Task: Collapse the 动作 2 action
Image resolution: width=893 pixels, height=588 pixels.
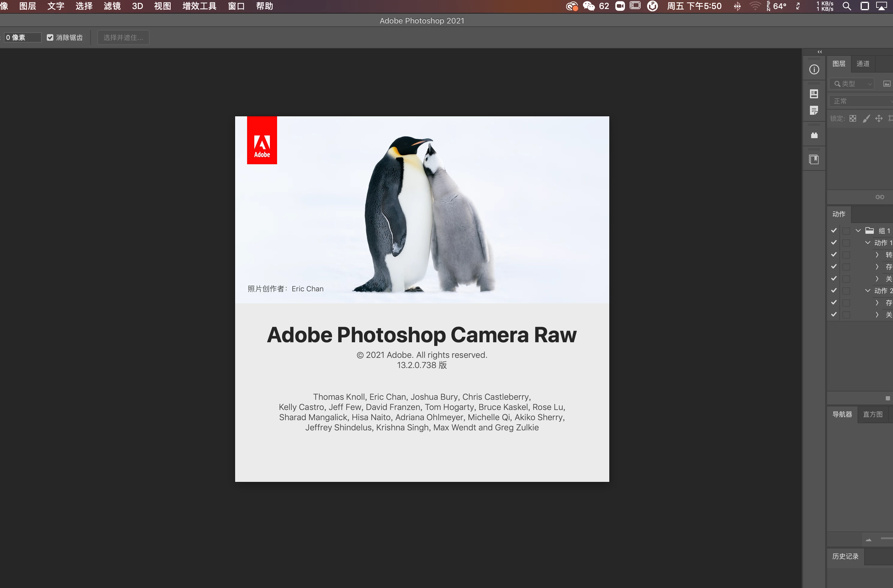Action: click(x=868, y=290)
